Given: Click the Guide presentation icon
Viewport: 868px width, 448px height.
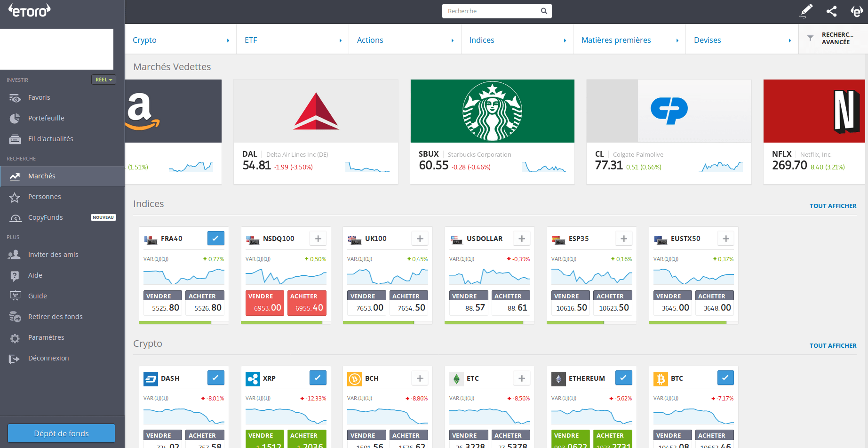Looking at the screenshot, I should click(15, 296).
